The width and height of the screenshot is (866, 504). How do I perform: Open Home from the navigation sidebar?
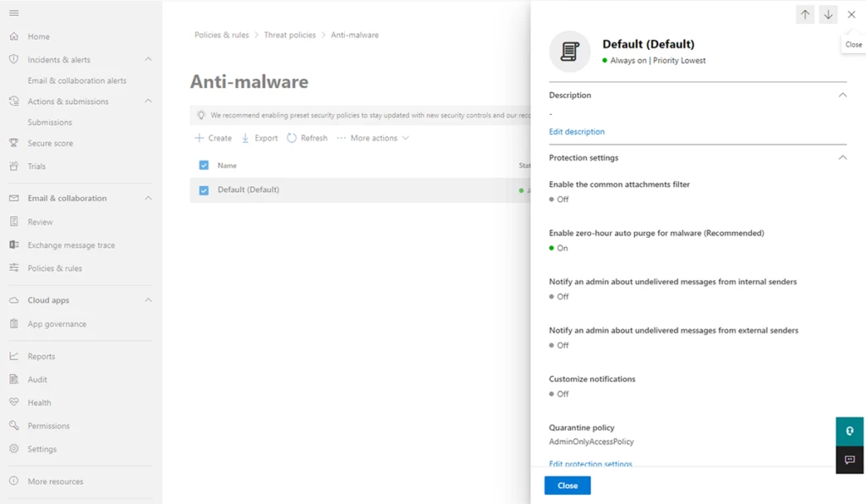36,36
